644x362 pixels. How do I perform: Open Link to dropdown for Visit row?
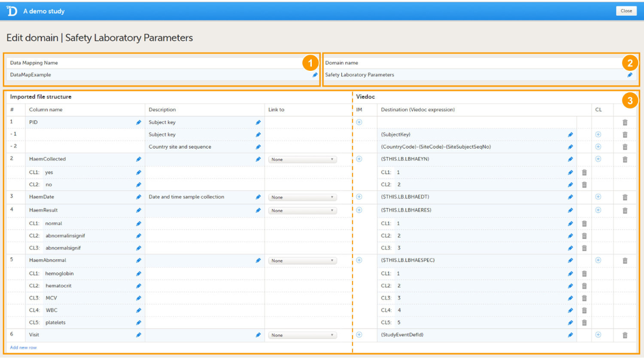302,335
